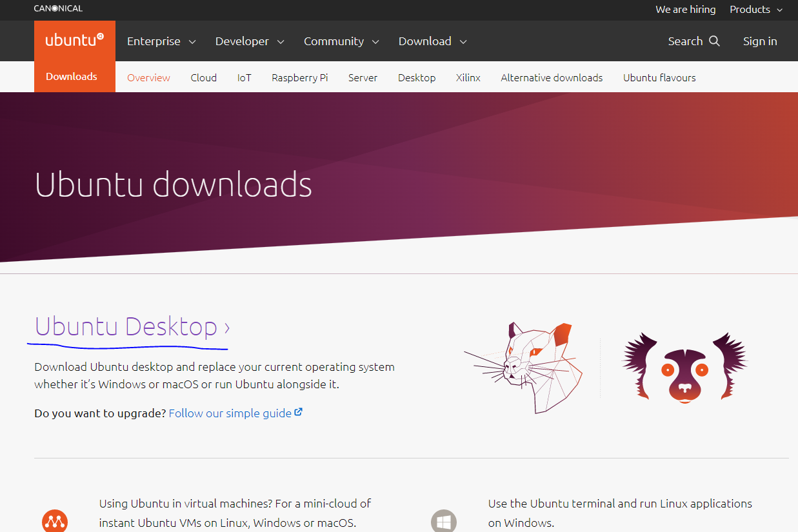Open the Desktop tab
The image size is (798, 532).
click(417, 77)
